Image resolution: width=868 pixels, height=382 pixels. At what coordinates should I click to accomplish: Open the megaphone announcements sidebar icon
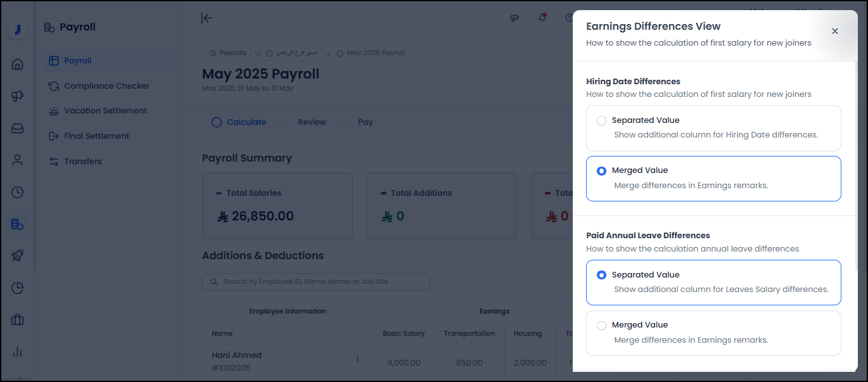[x=18, y=96]
